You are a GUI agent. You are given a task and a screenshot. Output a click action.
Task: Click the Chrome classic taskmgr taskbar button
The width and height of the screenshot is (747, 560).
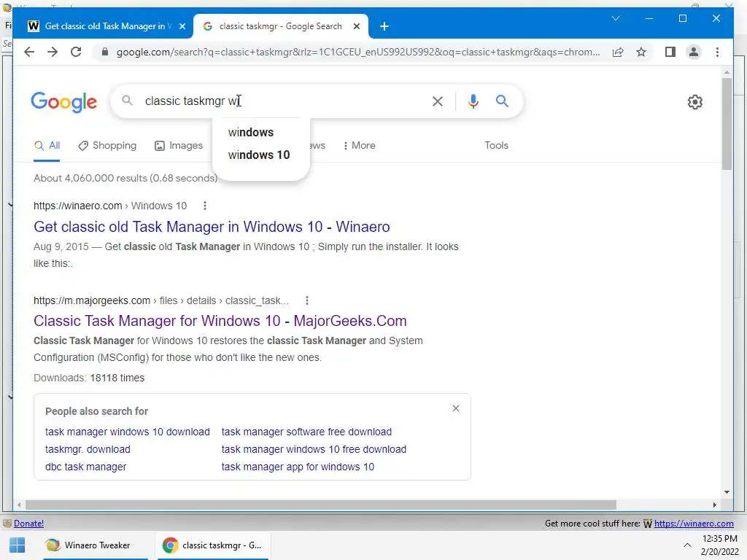212,545
